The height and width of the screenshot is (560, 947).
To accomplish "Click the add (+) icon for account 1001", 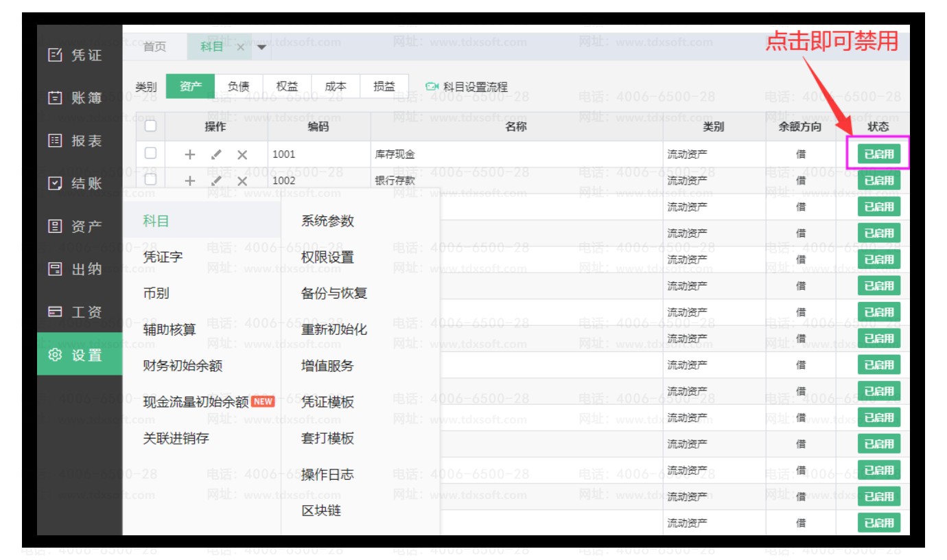I will [x=190, y=154].
